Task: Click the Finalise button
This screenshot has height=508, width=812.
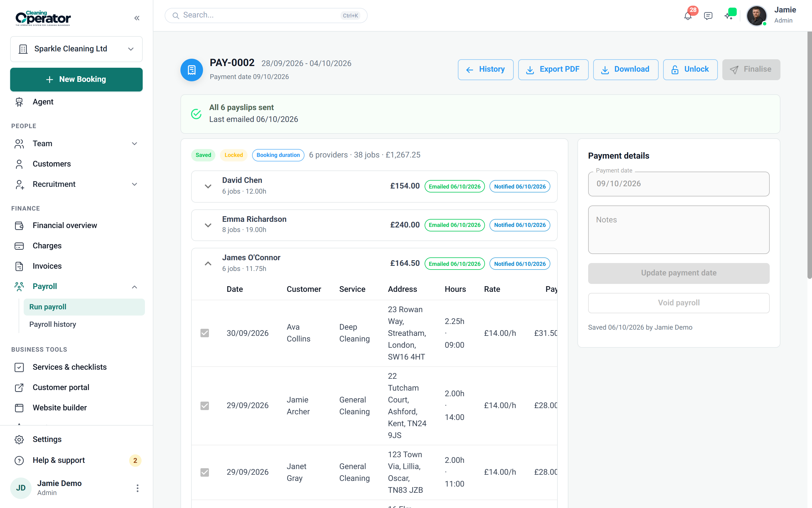Action: [x=751, y=69]
